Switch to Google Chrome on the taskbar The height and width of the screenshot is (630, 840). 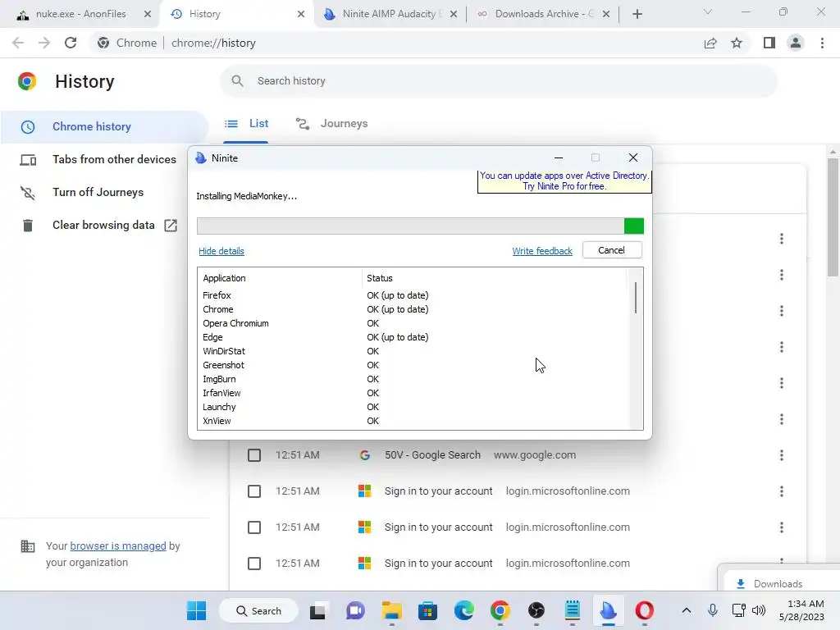click(500, 610)
